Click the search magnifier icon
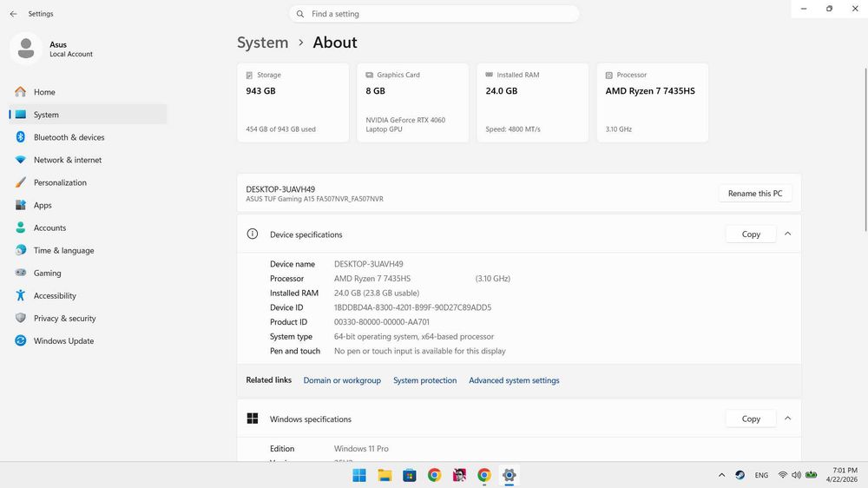The image size is (868, 488). (300, 14)
